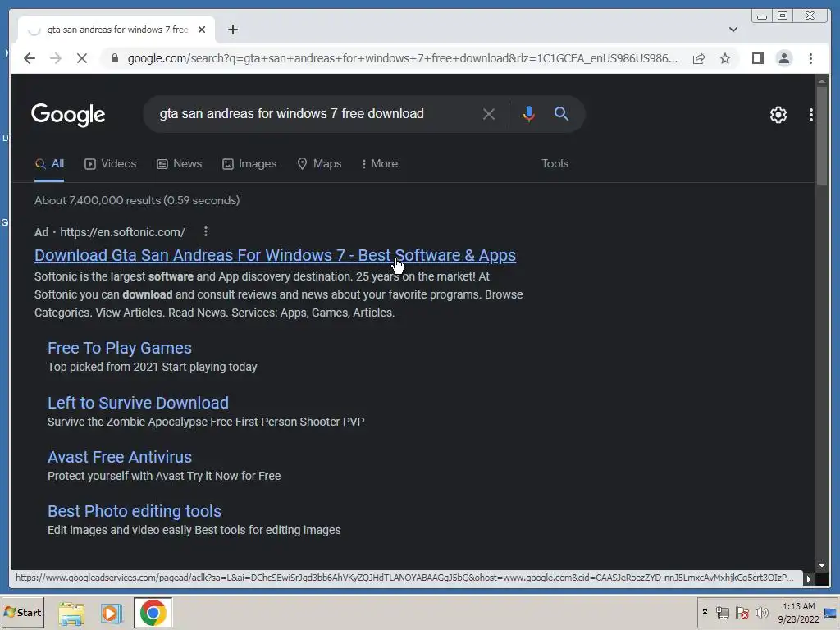Open the Chrome profile avatar
The width and height of the screenshot is (840, 630).
783,58
